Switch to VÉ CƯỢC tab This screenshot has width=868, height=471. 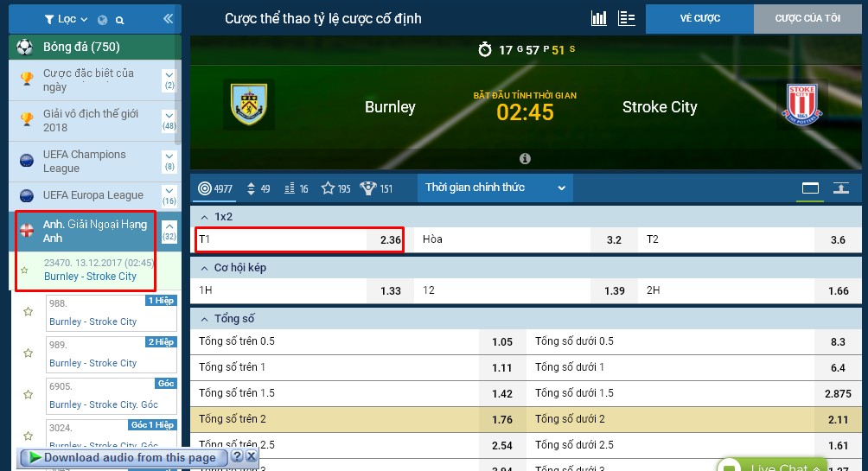coord(699,18)
